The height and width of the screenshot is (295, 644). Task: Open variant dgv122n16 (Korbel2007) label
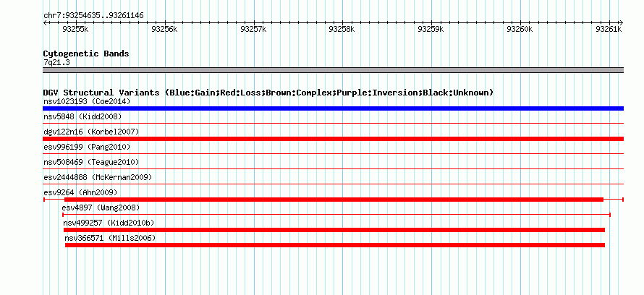click(91, 132)
